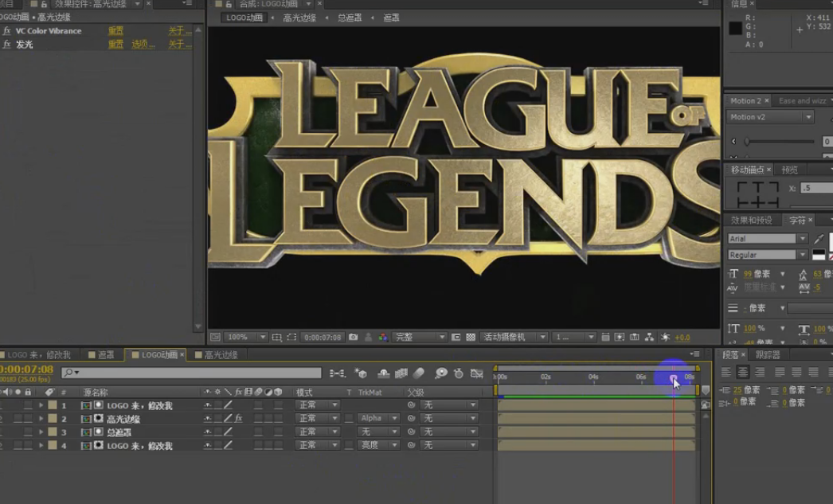Toggle quality switch on layer 4
The height and width of the screenshot is (504, 833).
pos(228,446)
